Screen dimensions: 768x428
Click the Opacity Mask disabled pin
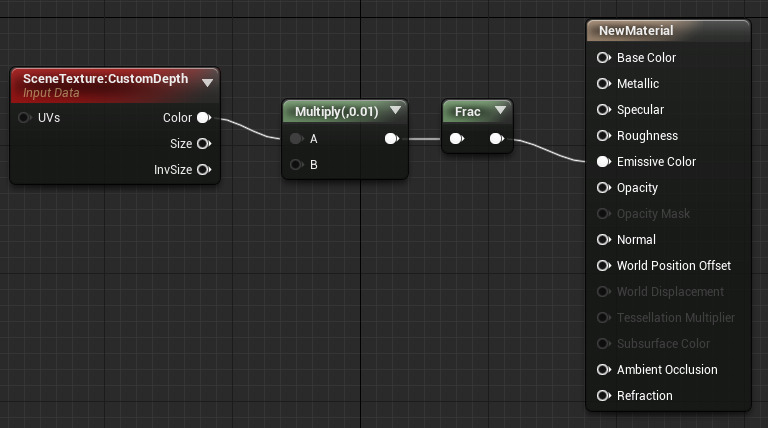[603, 214]
